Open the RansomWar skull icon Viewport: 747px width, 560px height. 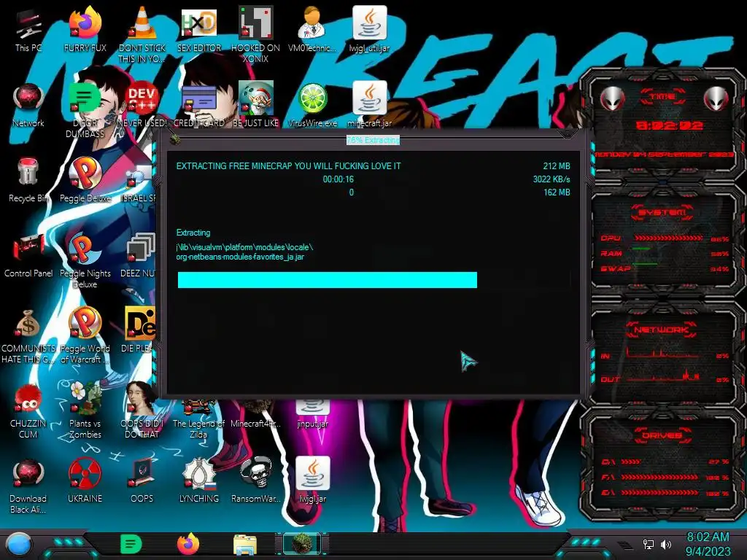[x=256, y=481]
